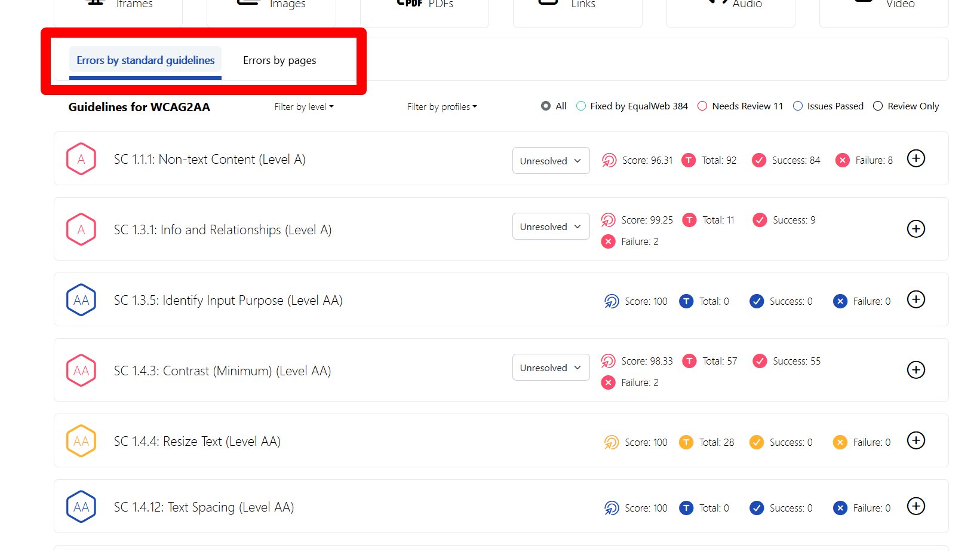Open Unresolved dropdown for SC 1.1.1

[551, 161]
